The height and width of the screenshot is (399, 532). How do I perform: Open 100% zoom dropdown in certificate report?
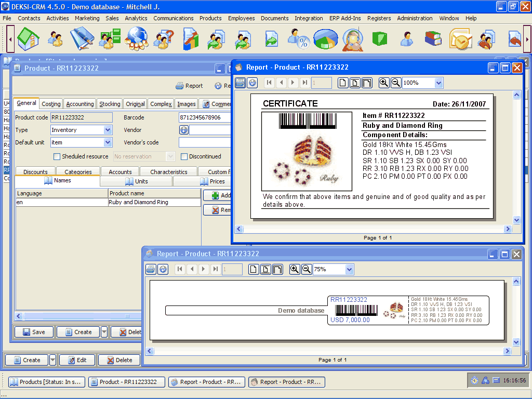click(x=438, y=83)
